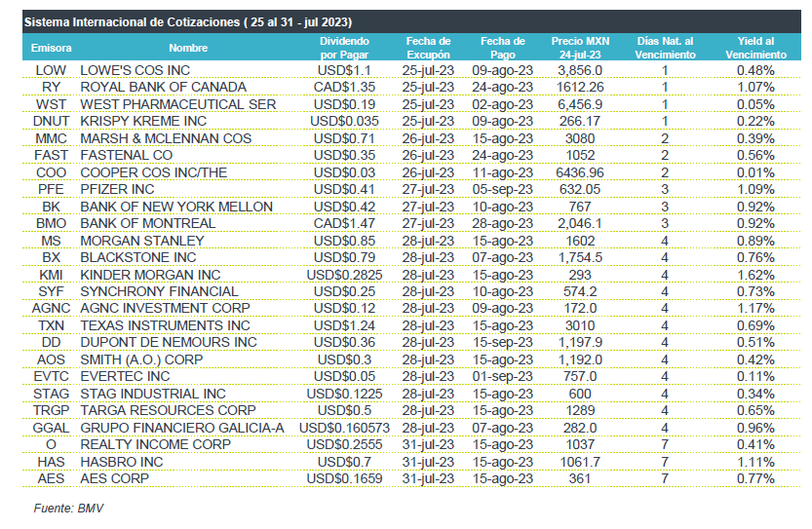Click 'STAG INDUSTRIAL INC' name

click(x=153, y=395)
